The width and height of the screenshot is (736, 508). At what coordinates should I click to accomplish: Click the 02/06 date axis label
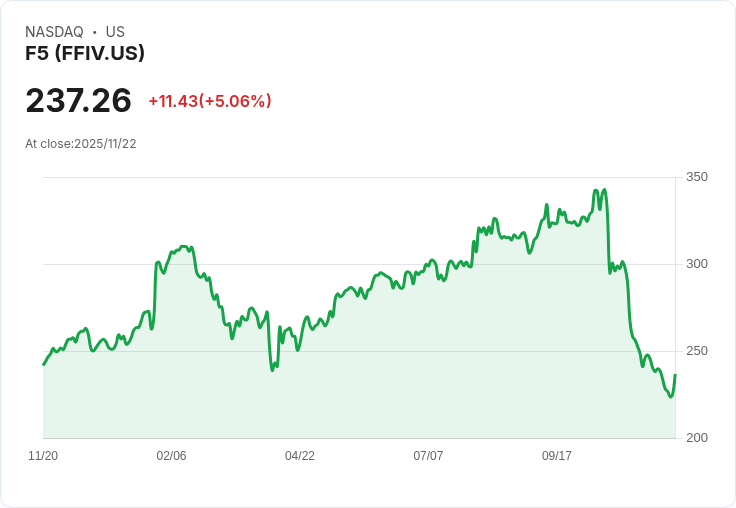tap(171, 456)
